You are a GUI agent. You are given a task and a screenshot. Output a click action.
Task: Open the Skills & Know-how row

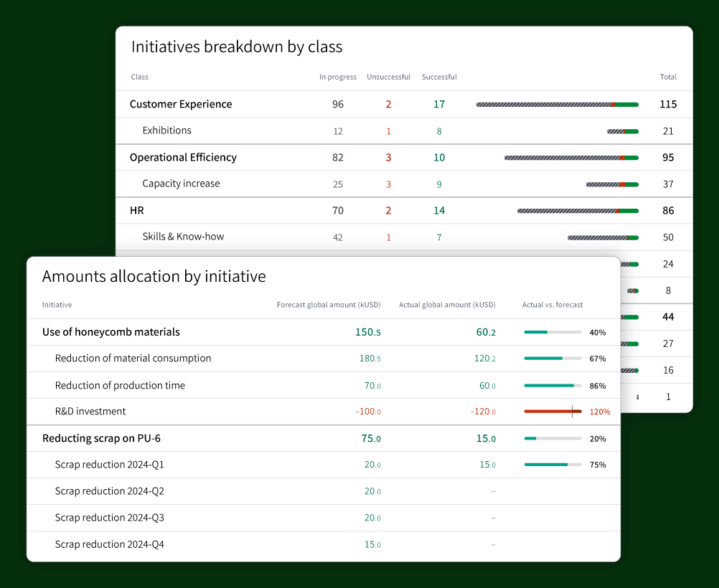coord(404,237)
